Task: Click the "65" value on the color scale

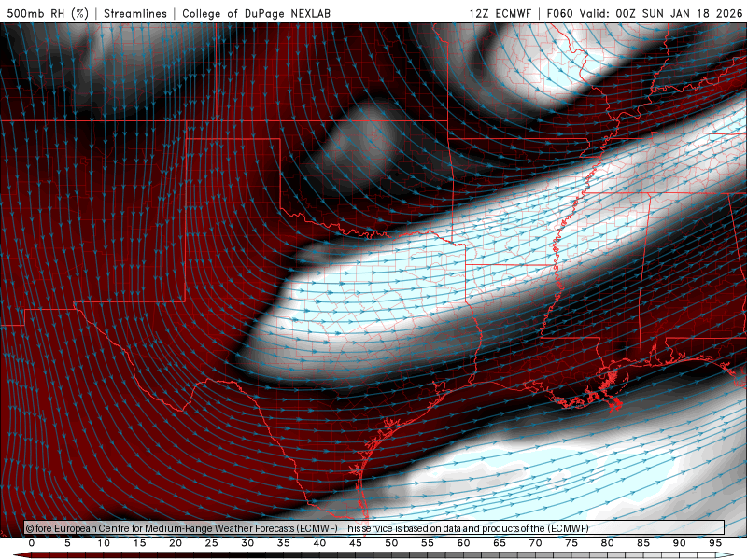Action: point(500,543)
